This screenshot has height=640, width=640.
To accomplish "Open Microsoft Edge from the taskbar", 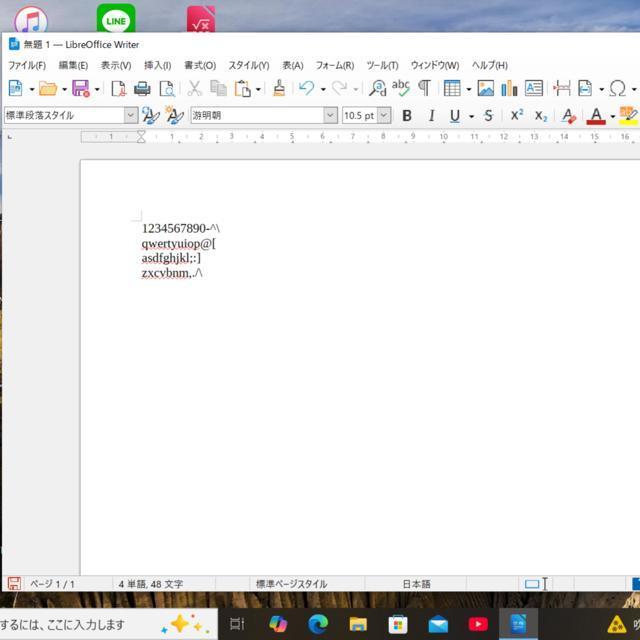I will click(318, 624).
